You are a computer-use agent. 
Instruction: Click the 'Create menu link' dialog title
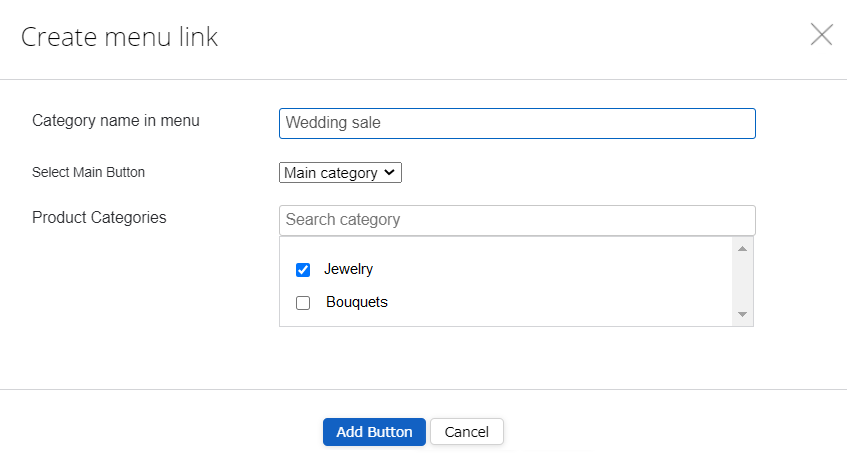point(119,38)
